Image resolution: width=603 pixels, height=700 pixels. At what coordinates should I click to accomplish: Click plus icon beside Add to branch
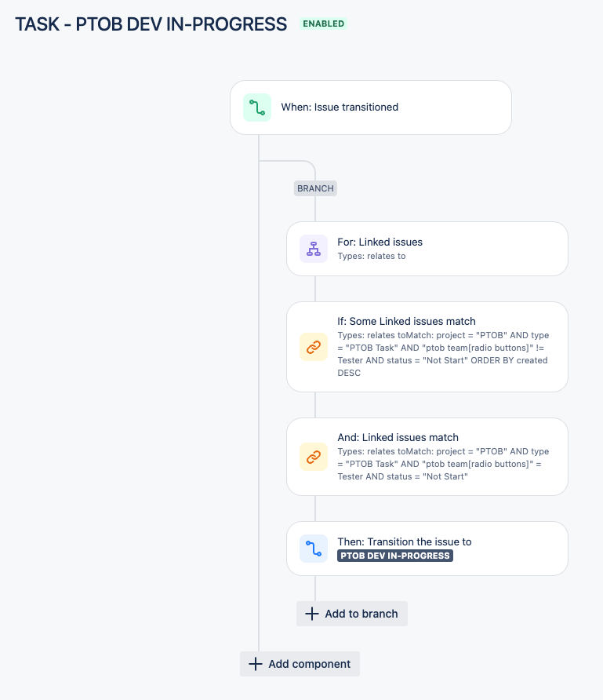(312, 614)
